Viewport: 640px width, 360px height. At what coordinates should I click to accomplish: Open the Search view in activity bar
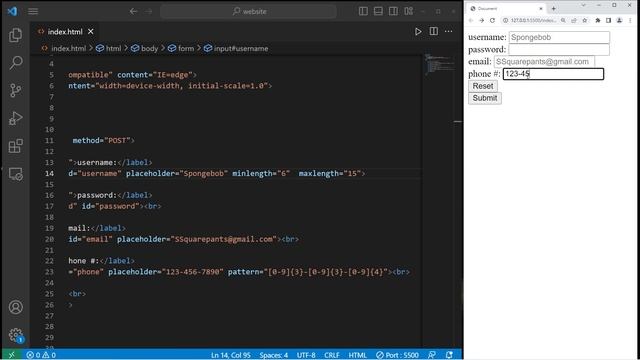point(16,62)
